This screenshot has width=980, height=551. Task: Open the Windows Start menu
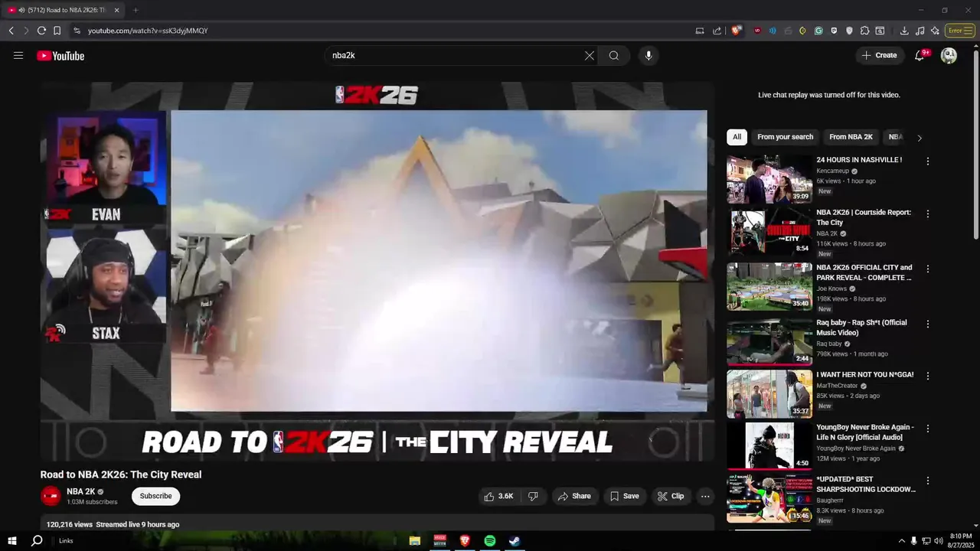coord(11,540)
